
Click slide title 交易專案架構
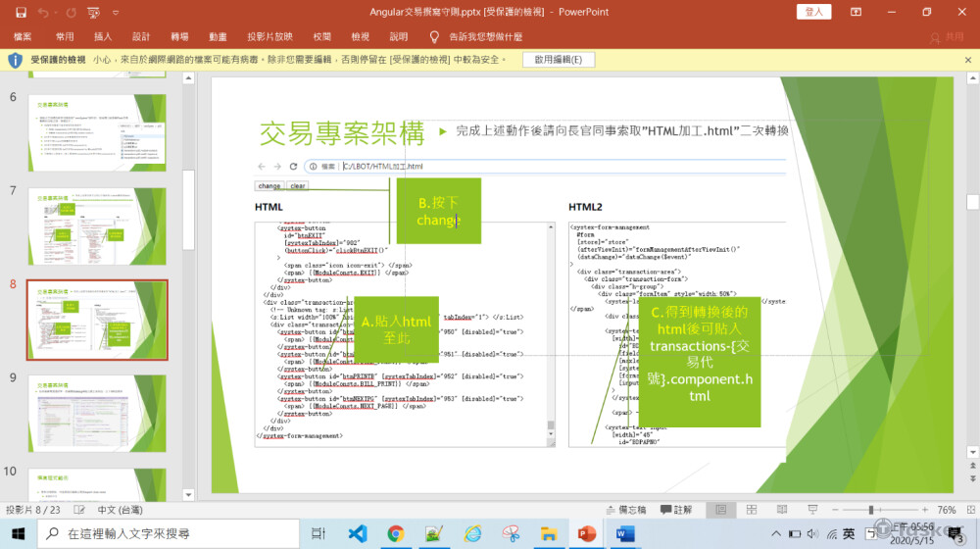tap(342, 133)
